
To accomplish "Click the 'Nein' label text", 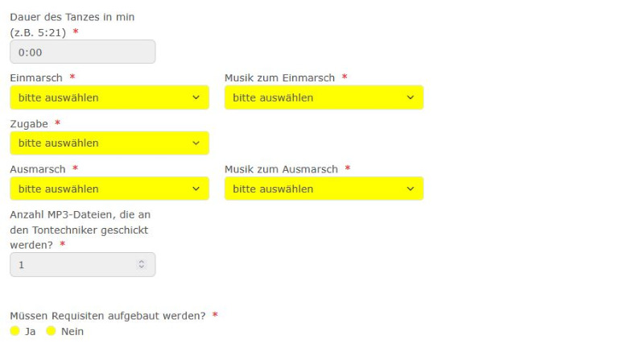I will (72, 331).
